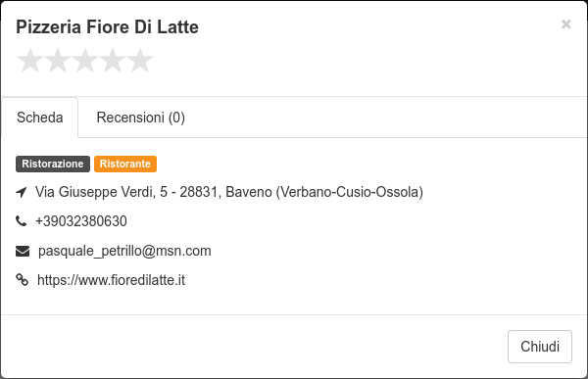Click the Chiudi button

(x=540, y=347)
